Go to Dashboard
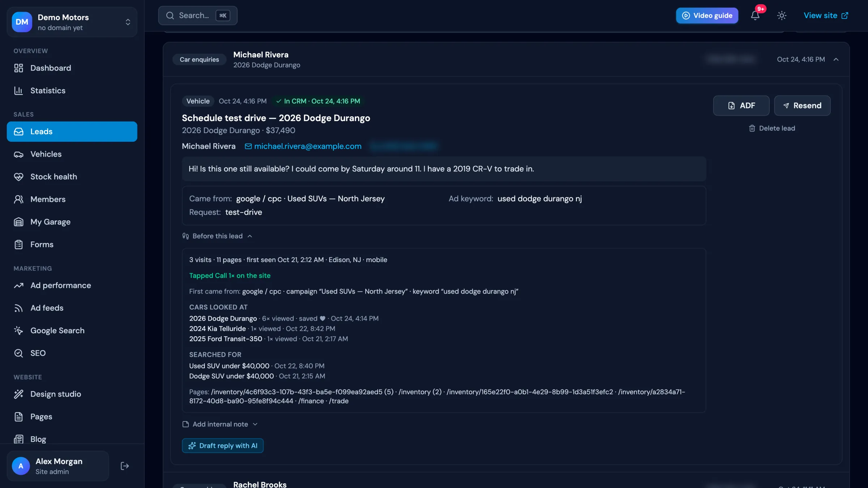The width and height of the screenshot is (868, 488). [x=72, y=68]
